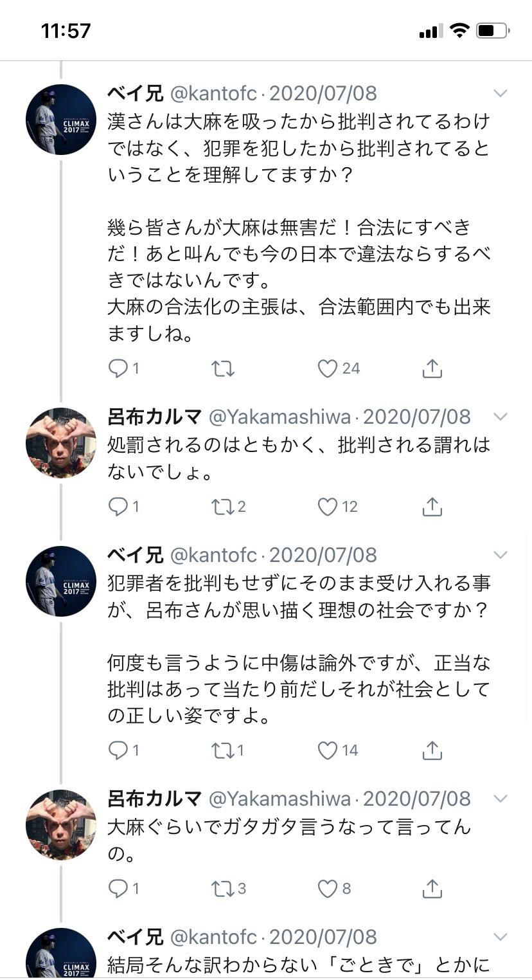
Task: Share the 犯罪者を批判 tweet
Action: click(432, 750)
